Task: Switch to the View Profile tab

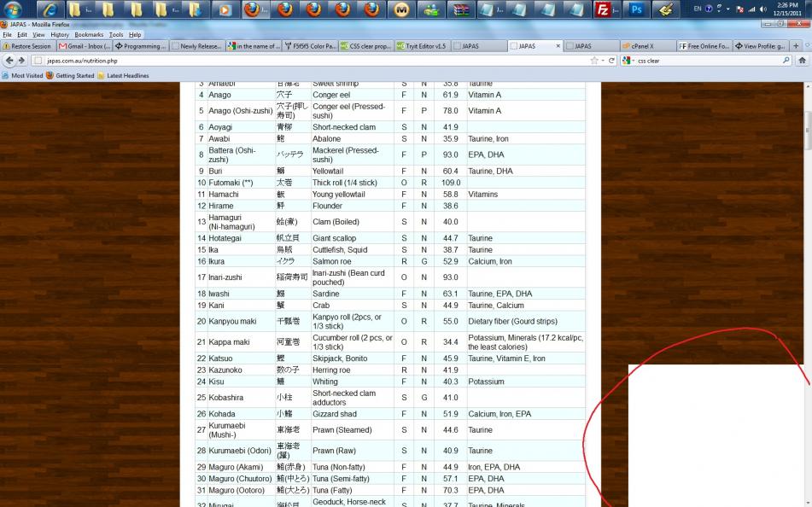Action: point(762,46)
